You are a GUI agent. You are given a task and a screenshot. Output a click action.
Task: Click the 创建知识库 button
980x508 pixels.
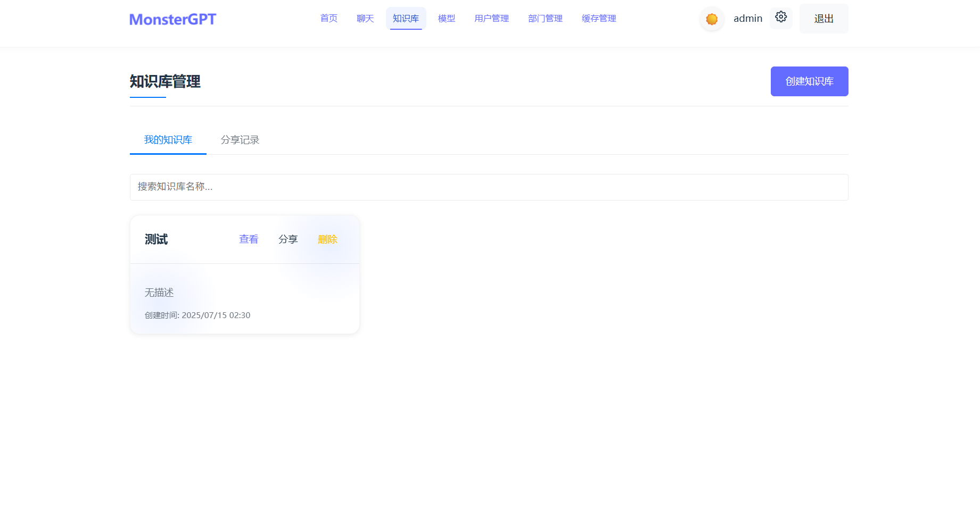810,81
